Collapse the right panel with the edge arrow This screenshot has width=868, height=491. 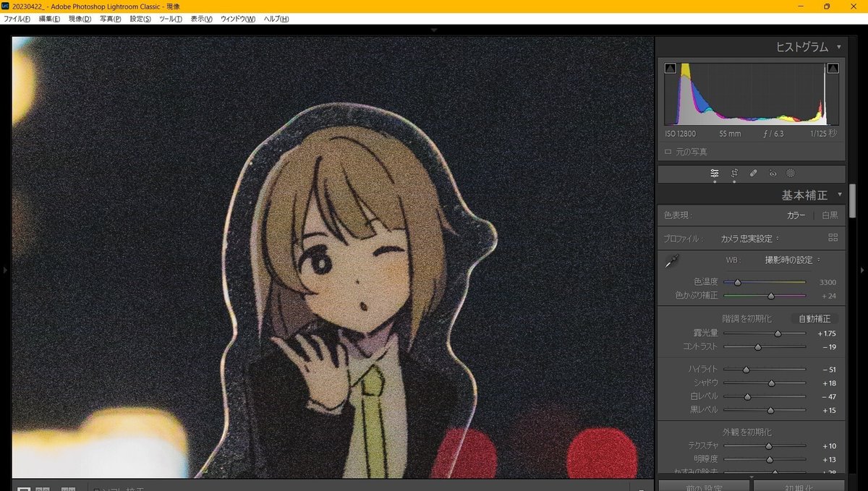coord(862,270)
